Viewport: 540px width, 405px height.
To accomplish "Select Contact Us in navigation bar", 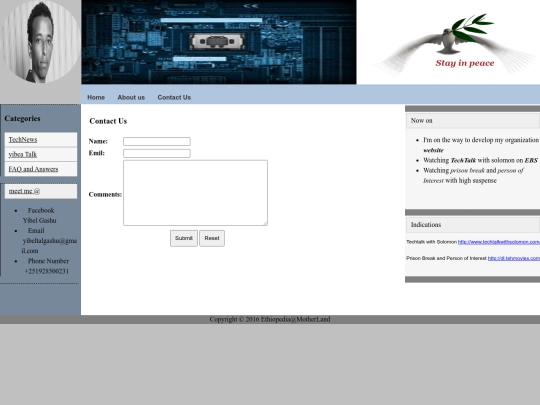I will click(x=174, y=97).
